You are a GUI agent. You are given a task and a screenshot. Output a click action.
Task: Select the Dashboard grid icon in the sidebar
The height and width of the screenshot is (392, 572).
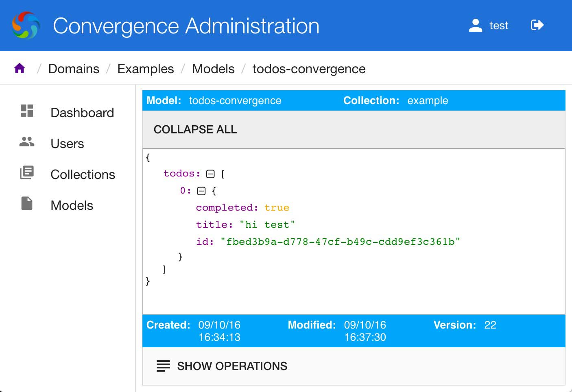pos(26,111)
